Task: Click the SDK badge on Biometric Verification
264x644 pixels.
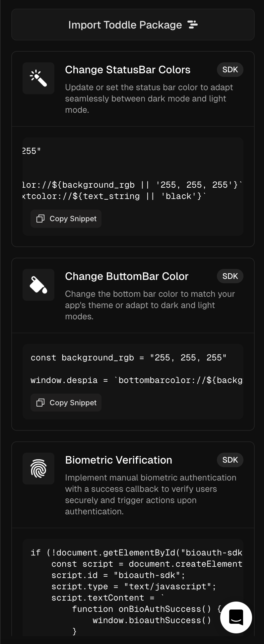Action: (x=230, y=460)
